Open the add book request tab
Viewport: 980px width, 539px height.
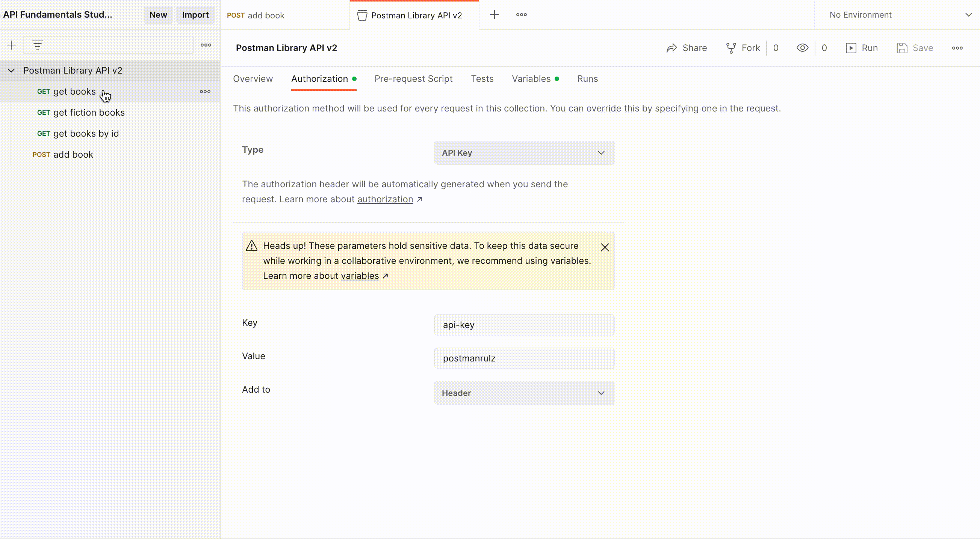point(266,15)
